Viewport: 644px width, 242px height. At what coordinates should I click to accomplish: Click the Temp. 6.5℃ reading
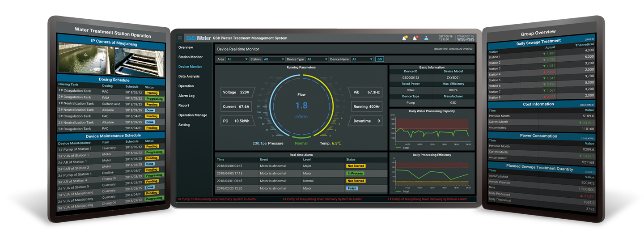click(x=330, y=143)
